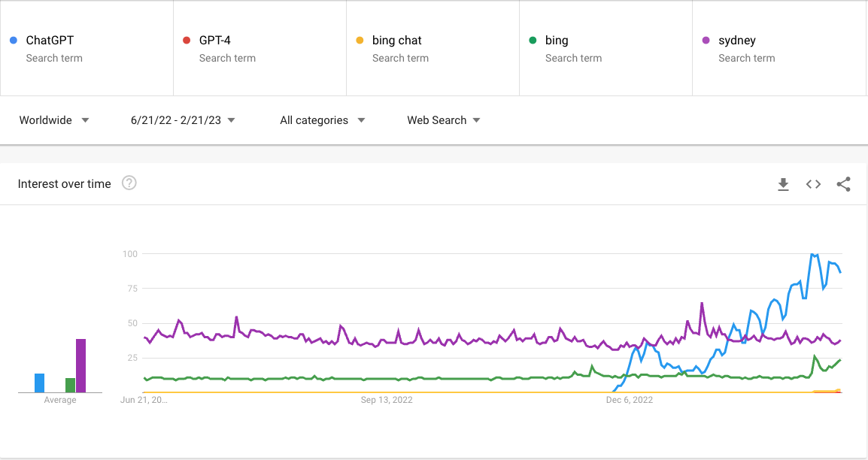The image size is (868, 460).
Task: Click the Dec 6, 2022 axis label
Action: (x=630, y=400)
